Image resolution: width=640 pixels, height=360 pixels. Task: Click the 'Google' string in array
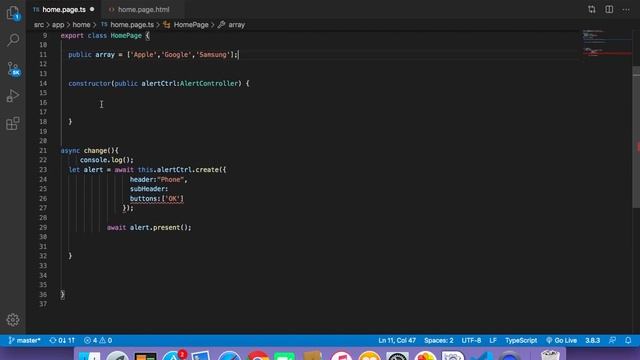click(176, 55)
